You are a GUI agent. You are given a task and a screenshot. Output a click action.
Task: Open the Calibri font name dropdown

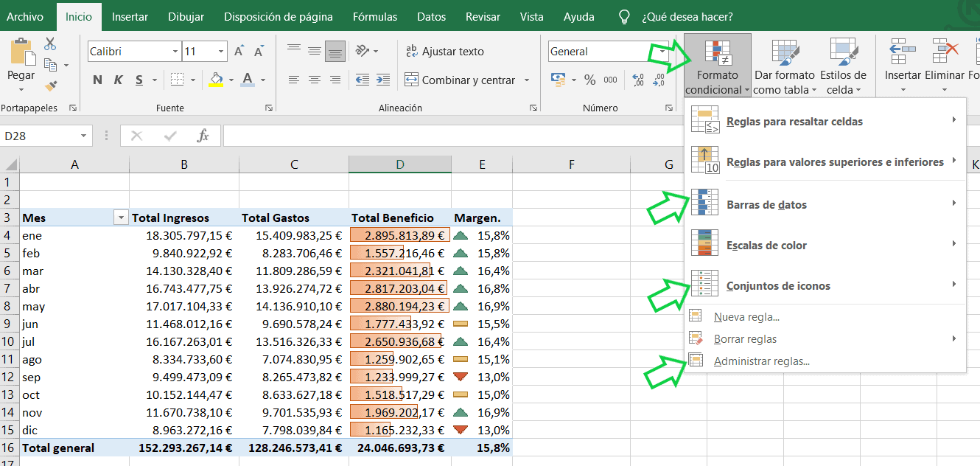(x=175, y=52)
